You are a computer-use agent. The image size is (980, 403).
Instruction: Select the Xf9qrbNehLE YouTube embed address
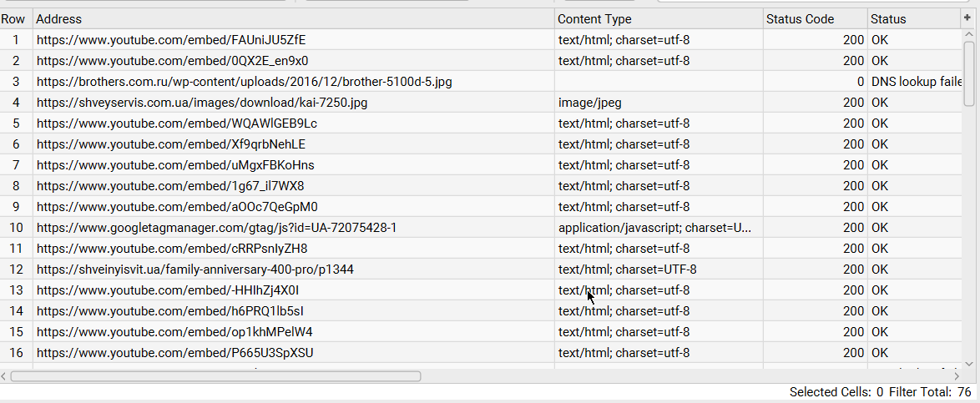(x=170, y=144)
